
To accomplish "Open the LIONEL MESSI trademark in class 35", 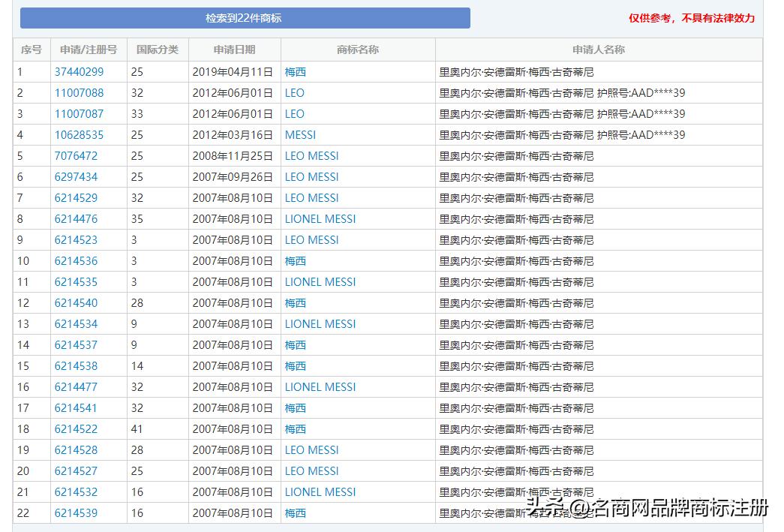I will click(x=320, y=219).
